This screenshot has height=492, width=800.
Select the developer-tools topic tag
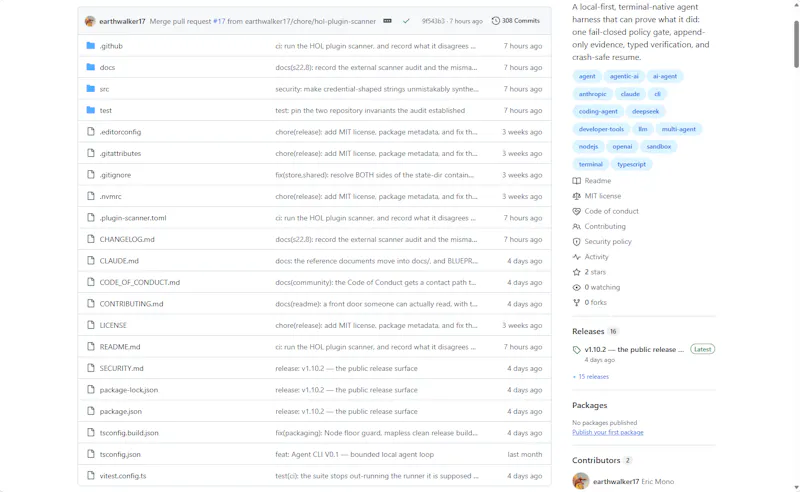(x=601, y=129)
